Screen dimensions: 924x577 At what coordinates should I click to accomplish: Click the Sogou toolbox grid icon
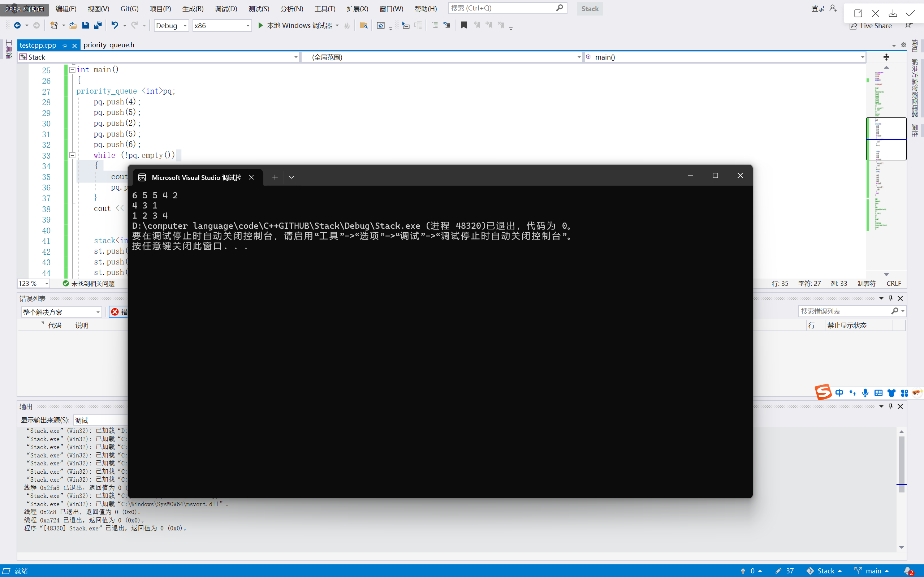904,393
